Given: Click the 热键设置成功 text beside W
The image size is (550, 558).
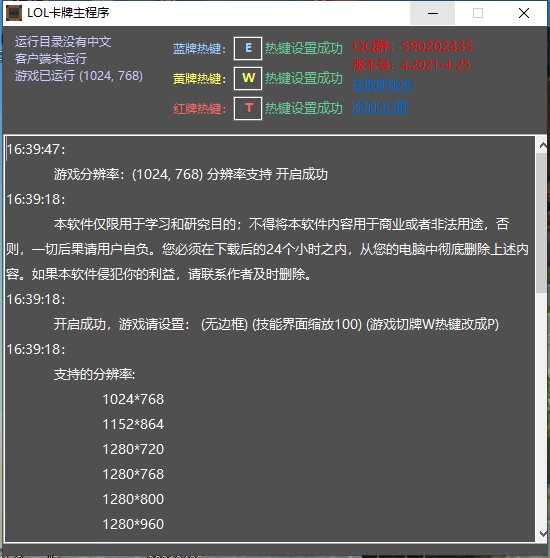Looking at the screenshot, I should point(303,78).
